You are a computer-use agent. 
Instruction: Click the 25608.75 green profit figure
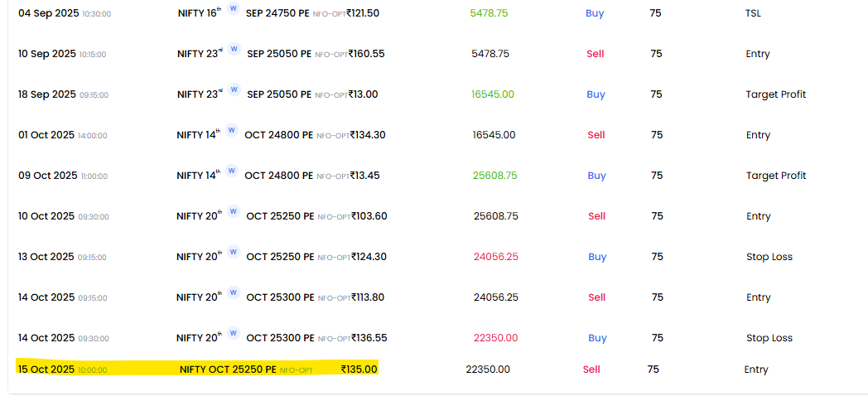494,176
